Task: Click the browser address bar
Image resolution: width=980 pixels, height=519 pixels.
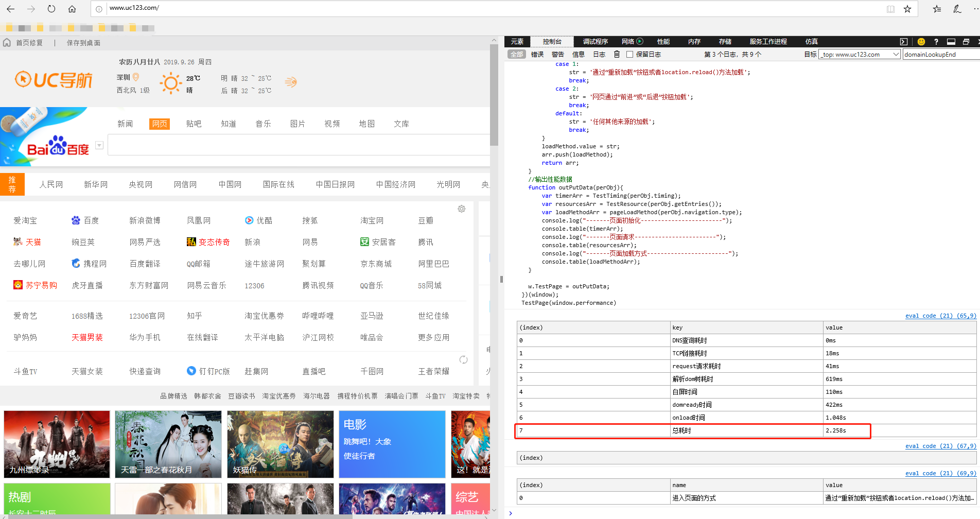Action: [494, 8]
